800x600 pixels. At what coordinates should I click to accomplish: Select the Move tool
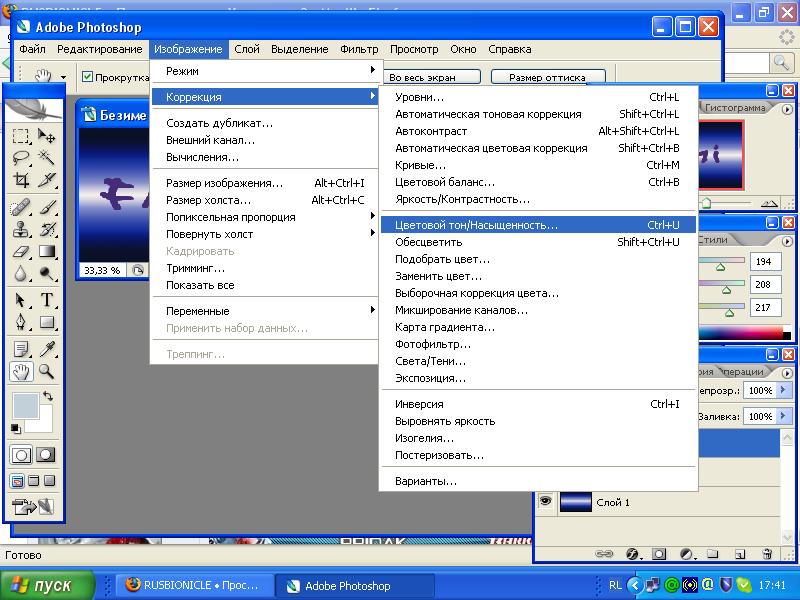[46, 136]
